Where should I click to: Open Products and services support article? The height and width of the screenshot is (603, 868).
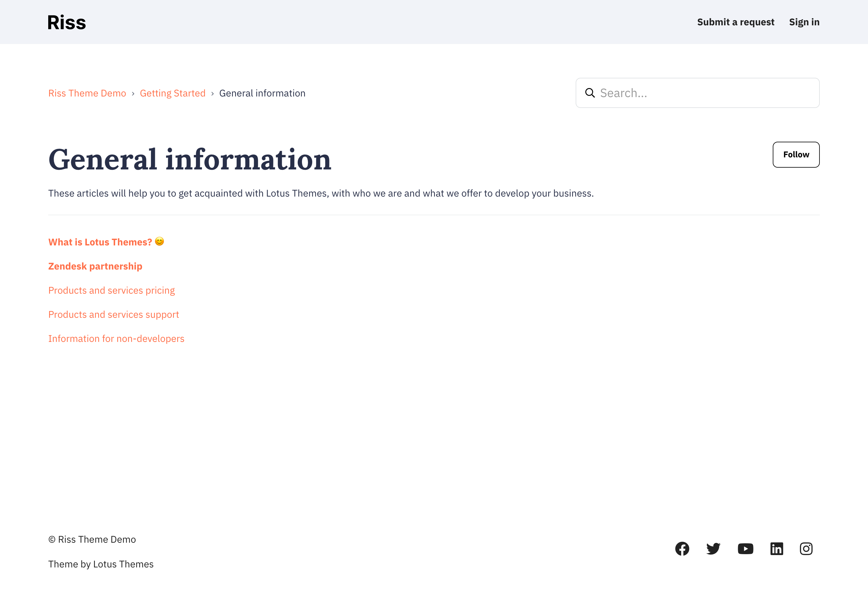point(113,315)
